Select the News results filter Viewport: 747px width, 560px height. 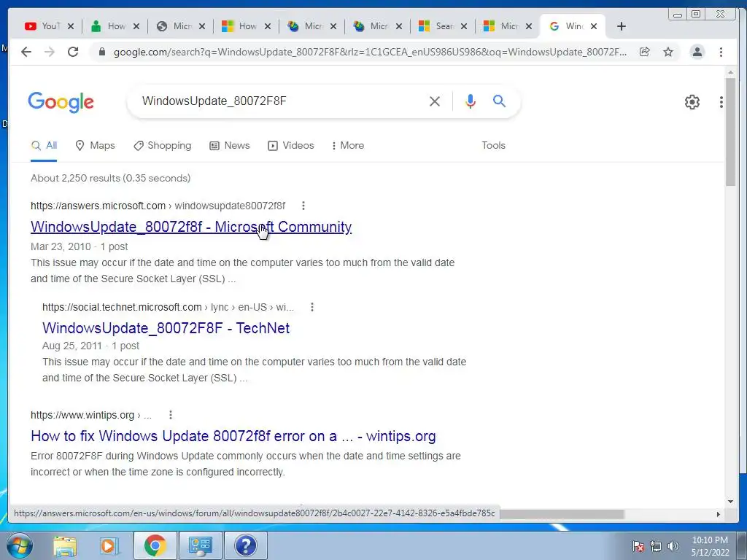[x=230, y=146]
